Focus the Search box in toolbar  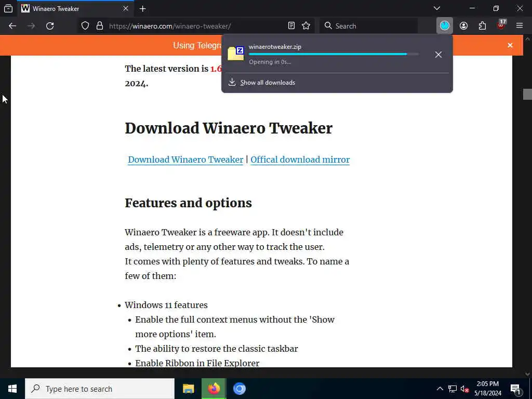point(368,26)
